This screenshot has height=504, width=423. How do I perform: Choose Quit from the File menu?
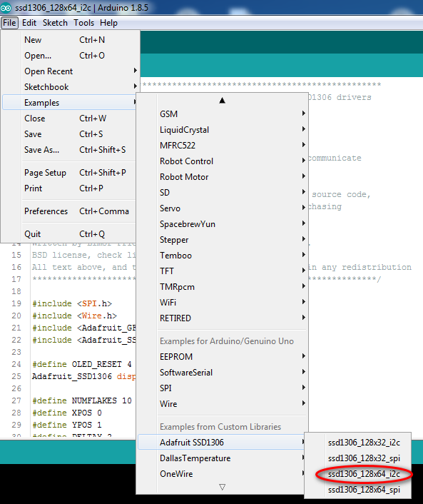tap(69, 234)
